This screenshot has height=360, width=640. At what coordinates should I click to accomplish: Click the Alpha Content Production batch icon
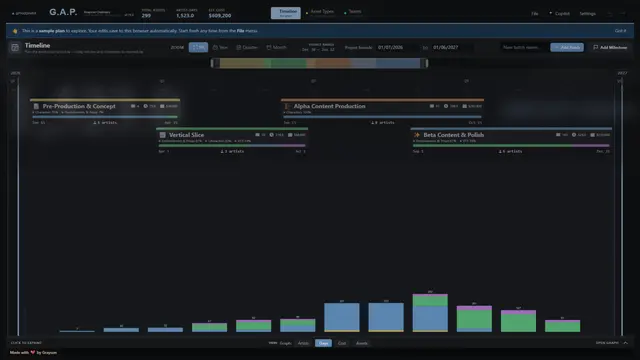click(287, 106)
